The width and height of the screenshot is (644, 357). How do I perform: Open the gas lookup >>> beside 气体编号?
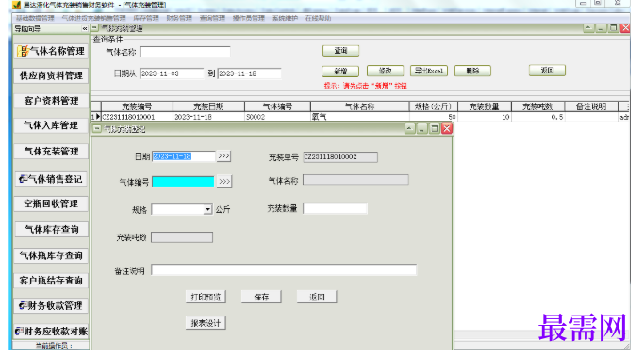[x=224, y=182]
